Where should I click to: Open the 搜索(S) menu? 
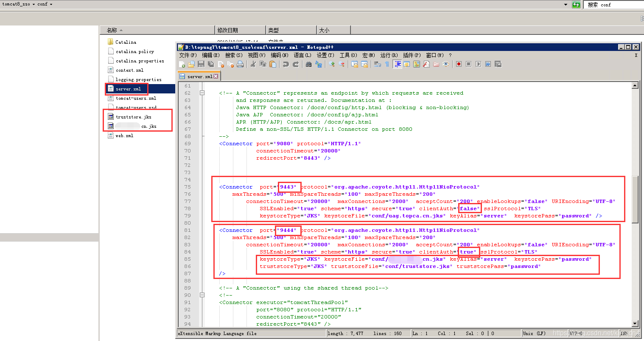tap(233, 55)
